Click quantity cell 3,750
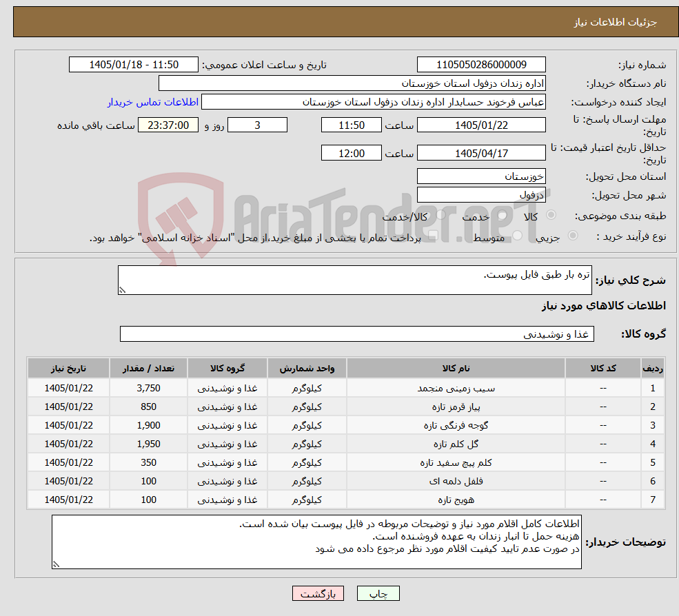 (x=148, y=389)
